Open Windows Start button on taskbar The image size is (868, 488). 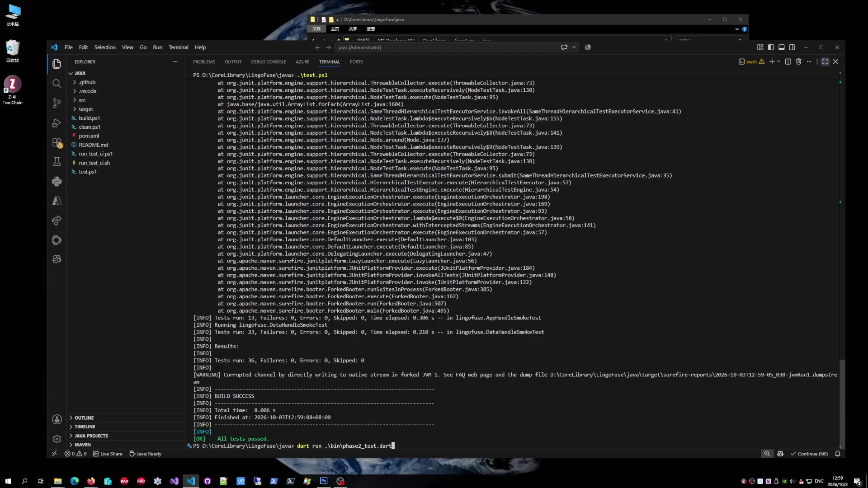click(x=8, y=481)
